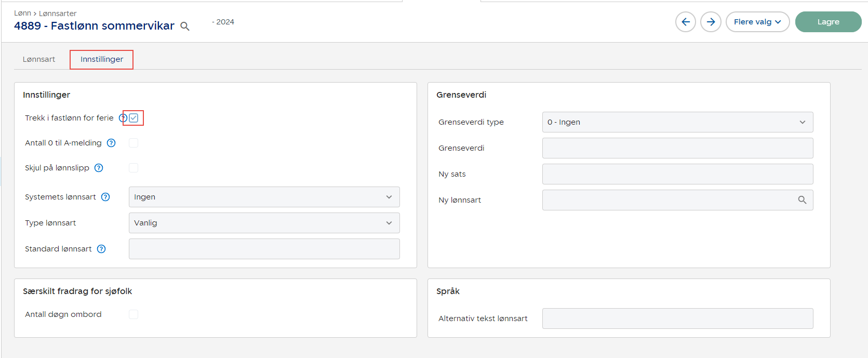868x358 pixels.
Task: Enable Antall 0 til A-melding checkbox
Action: click(133, 143)
